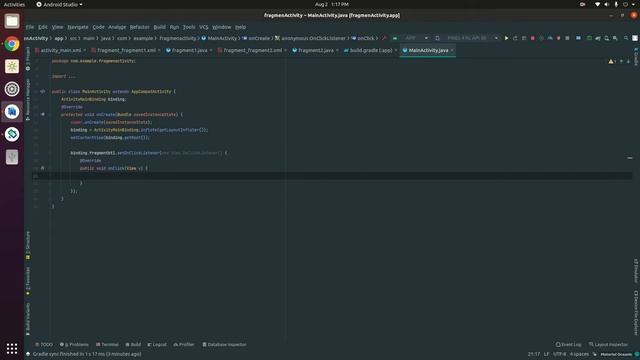This screenshot has width=640, height=360.
Task: Switch to fragment_fragment2.xml tab
Action: click(x=252, y=50)
